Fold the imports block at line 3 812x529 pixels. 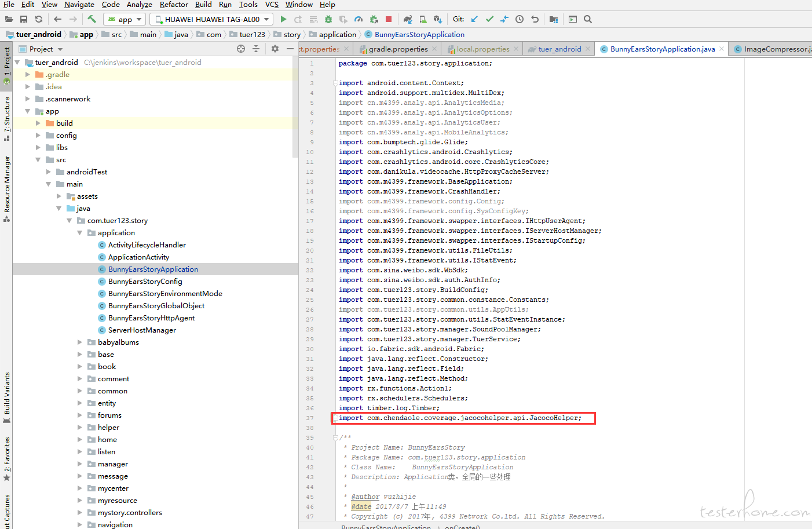pos(335,83)
